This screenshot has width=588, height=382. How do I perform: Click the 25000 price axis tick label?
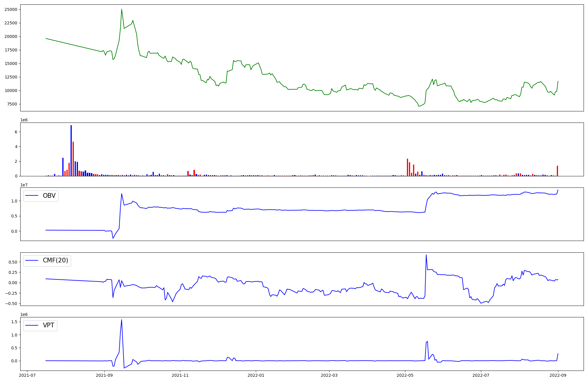(x=11, y=9)
